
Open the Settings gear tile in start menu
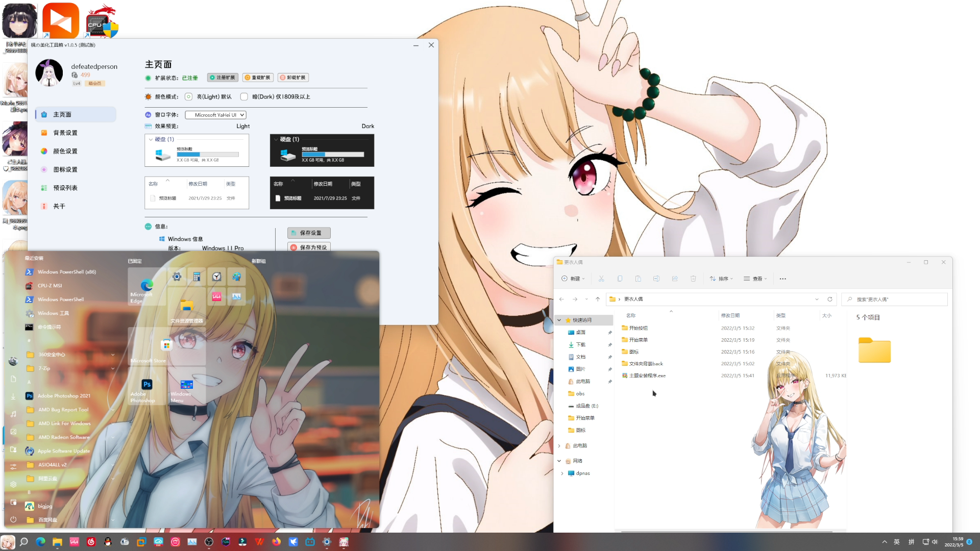pos(177,277)
